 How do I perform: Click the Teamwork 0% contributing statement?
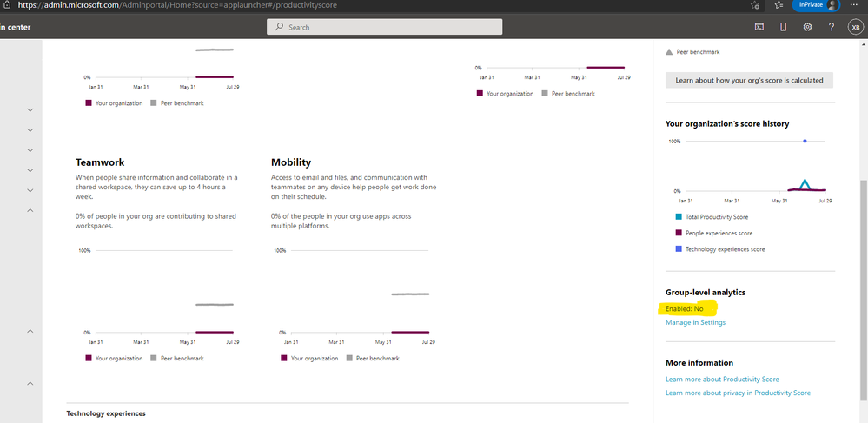click(156, 221)
